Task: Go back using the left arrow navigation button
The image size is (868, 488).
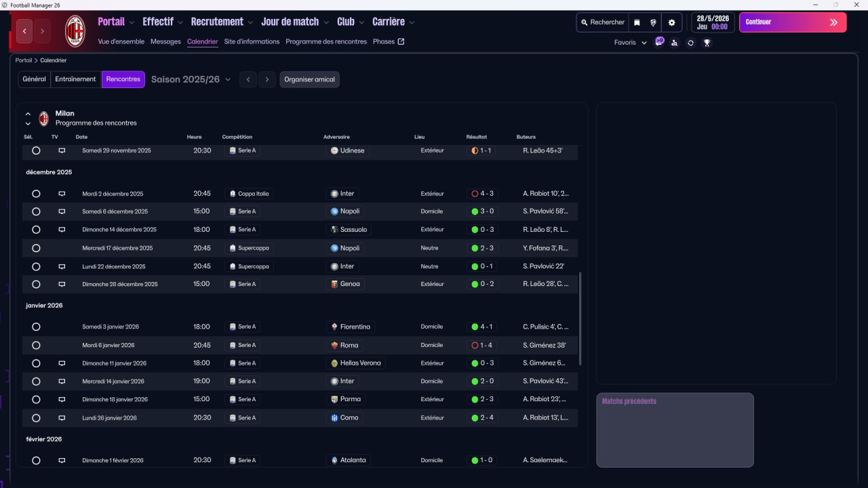Action: pos(24,31)
